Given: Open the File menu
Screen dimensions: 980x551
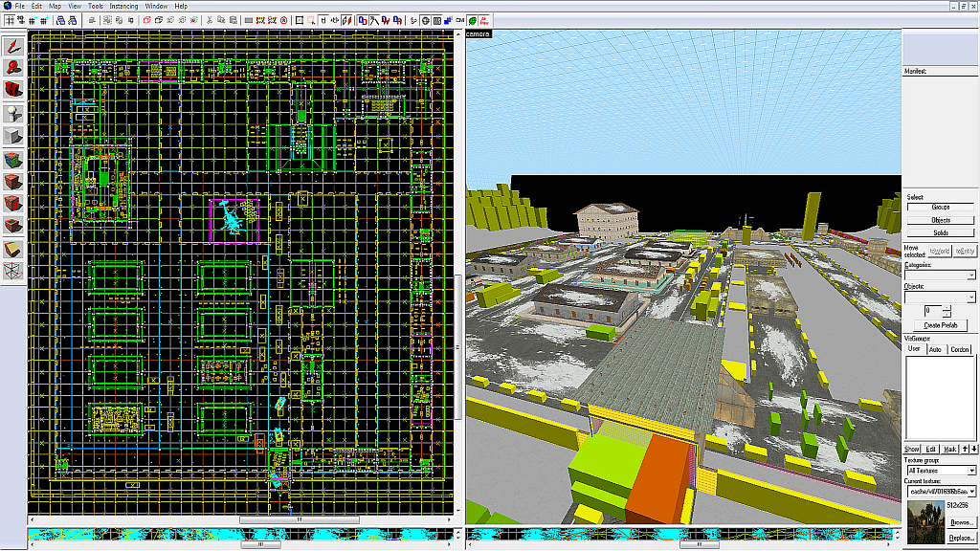Looking at the screenshot, I should [19, 6].
